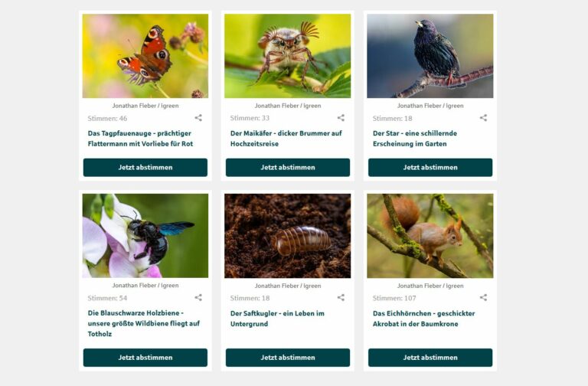This screenshot has height=386, width=588.
Task: Open the blue-black carpenter bee photo
Action: pyautogui.click(x=145, y=236)
